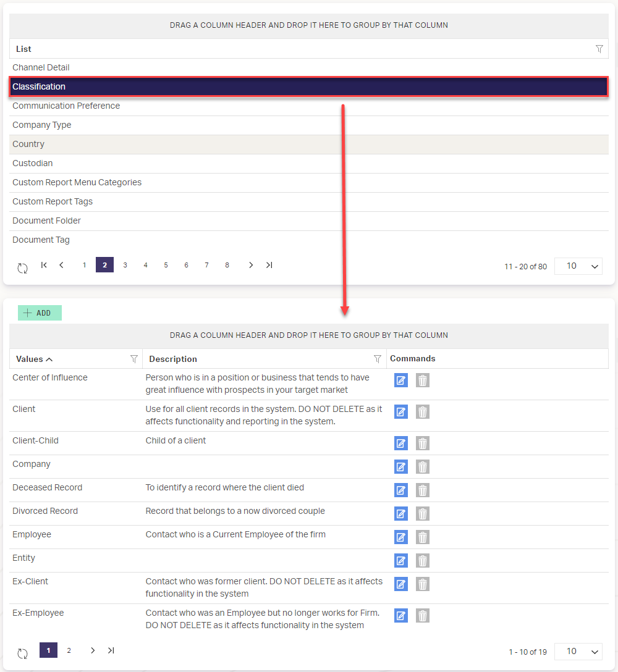Go to previous page of List grid
Viewport: 618px width, 672px height.
tap(61, 265)
